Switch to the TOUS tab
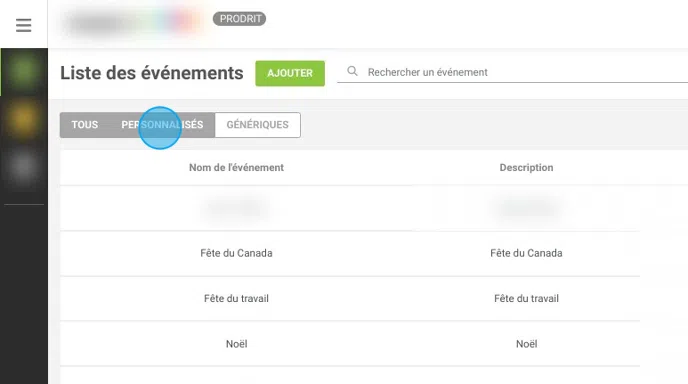 (x=85, y=125)
